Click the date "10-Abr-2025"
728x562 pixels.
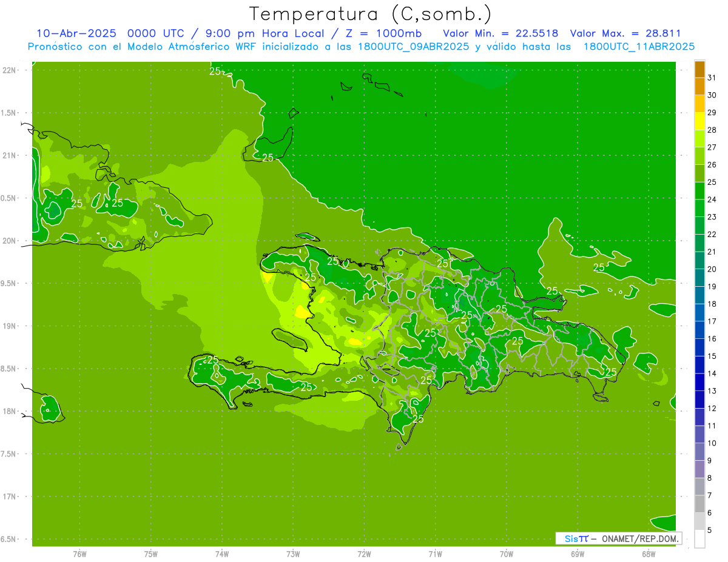point(76,33)
